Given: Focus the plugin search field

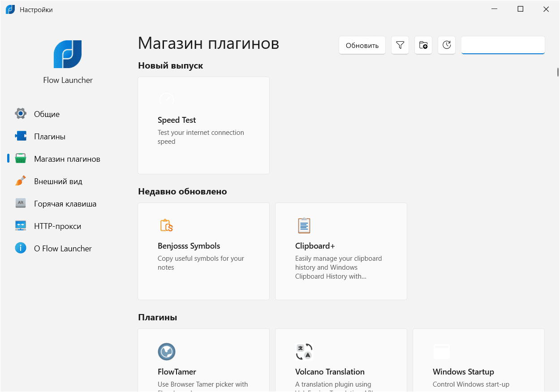Looking at the screenshot, I should (503, 45).
